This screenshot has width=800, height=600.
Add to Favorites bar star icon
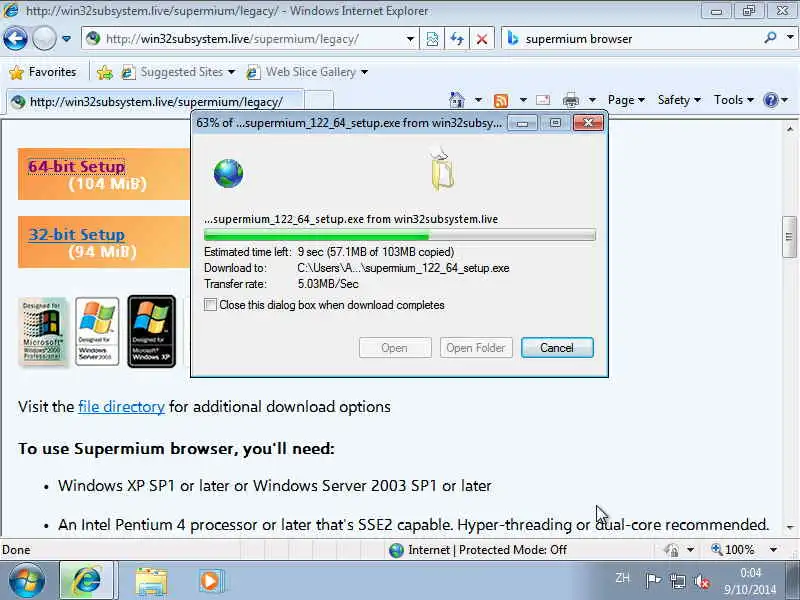pos(105,72)
